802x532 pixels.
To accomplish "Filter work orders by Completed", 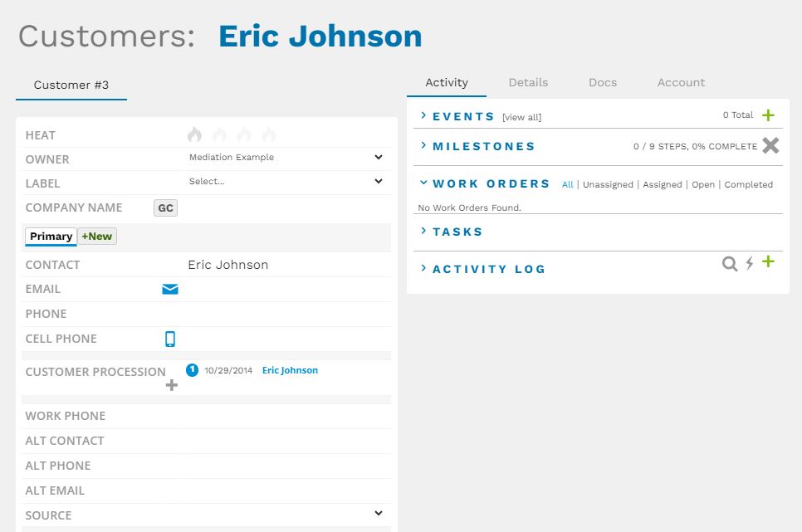I will 748,185.
